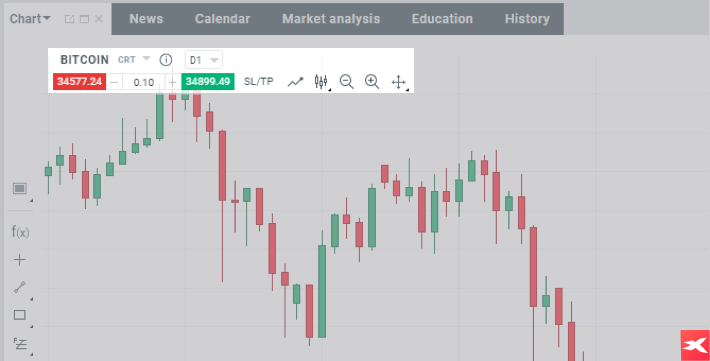Image resolution: width=710 pixels, height=361 pixels.
Task: Open the instrument info icon
Action: tap(166, 60)
